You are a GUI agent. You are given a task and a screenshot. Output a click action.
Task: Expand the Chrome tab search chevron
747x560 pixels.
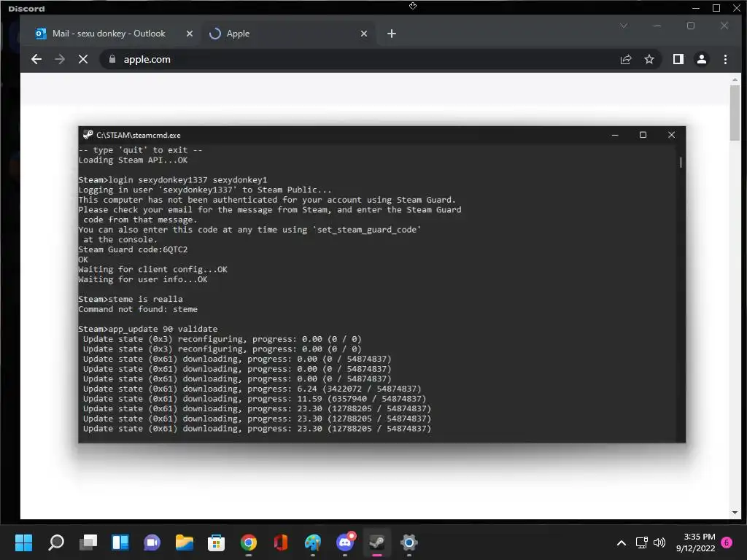click(624, 26)
